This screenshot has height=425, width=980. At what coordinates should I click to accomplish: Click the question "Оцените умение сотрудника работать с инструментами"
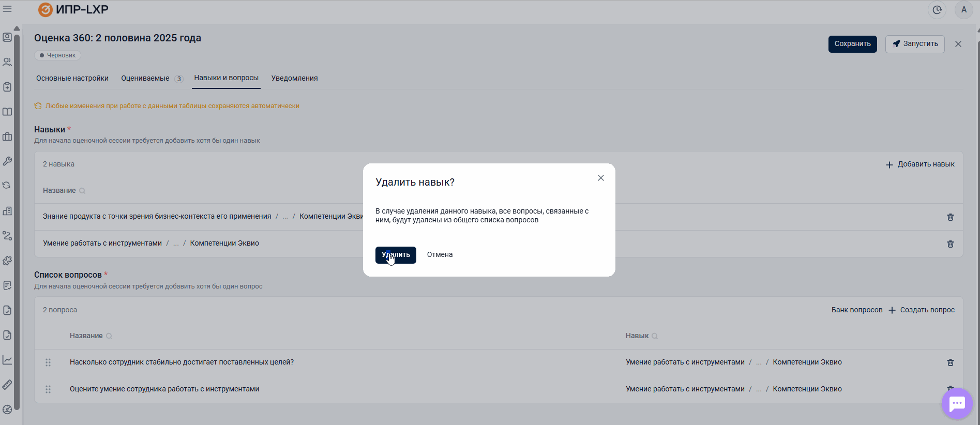click(x=164, y=389)
